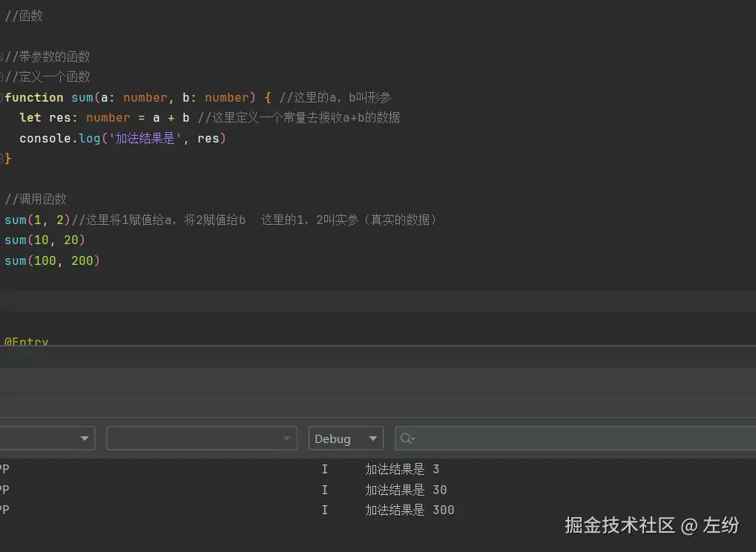Click the log level 'I' in the 300 row
This screenshot has width=756, height=552.
(x=324, y=510)
